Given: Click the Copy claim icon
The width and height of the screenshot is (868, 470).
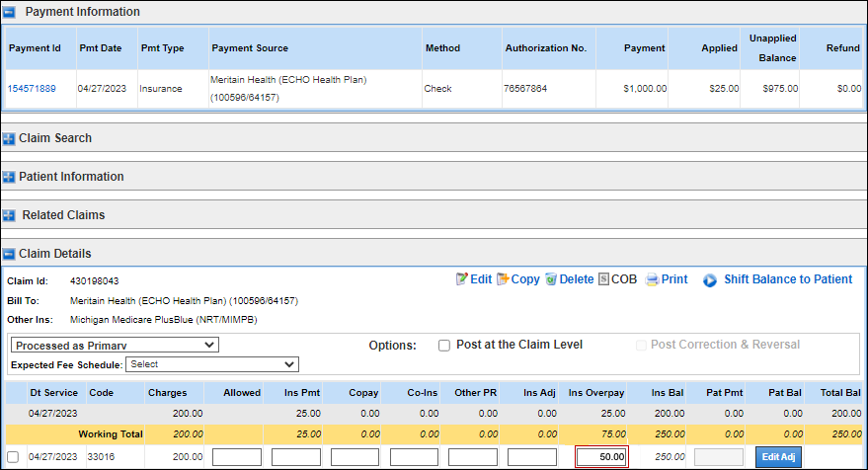Looking at the screenshot, I should (x=503, y=279).
